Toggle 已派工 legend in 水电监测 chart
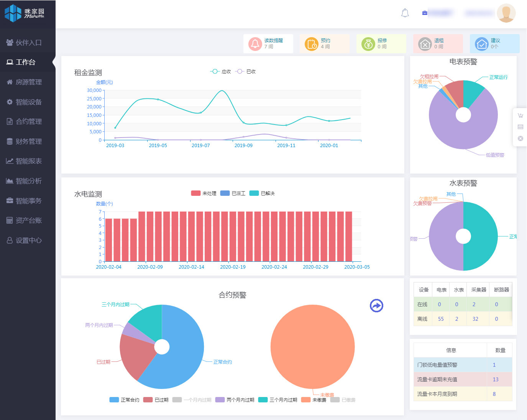The image size is (527, 420). pos(233,194)
